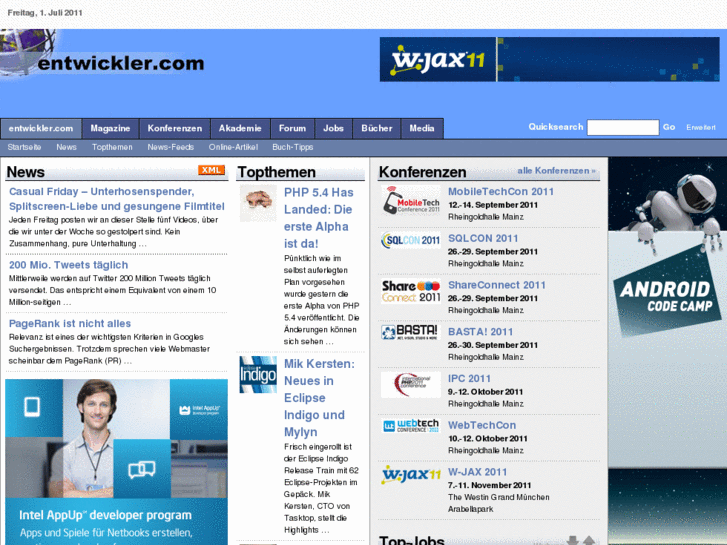Click the date 12.-14. September 2011
The width and height of the screenshot is (727, 545).
click(x=492, y=205)
